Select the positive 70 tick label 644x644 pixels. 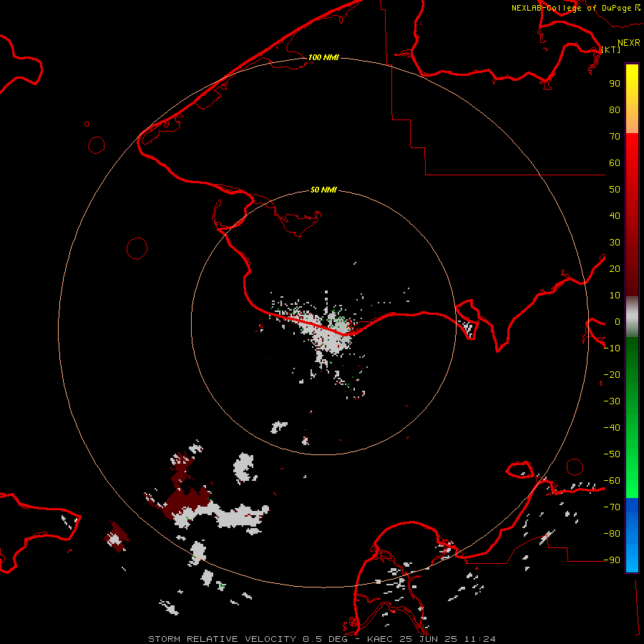click(x=615, y=137)
